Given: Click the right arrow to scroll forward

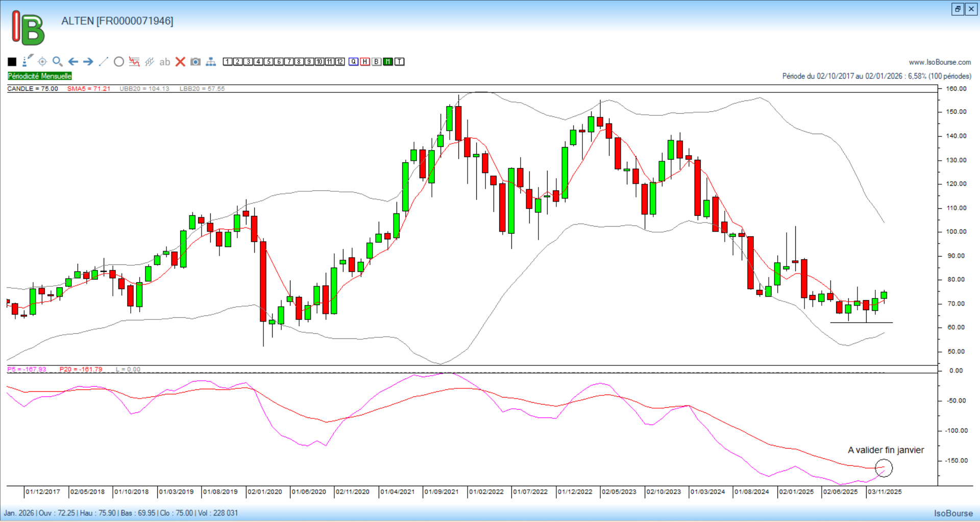Looking at the screenshot, I should [x=88, y=62].
